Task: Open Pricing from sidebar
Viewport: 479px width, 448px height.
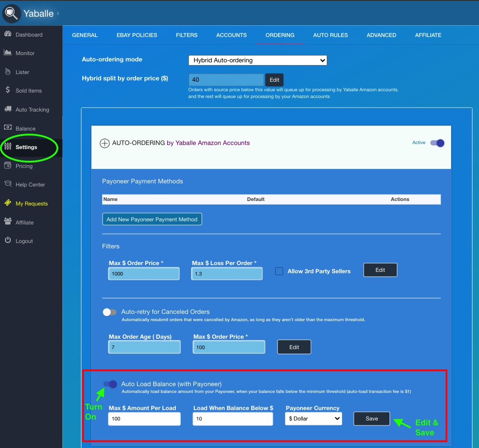Action: pos(24,166)
